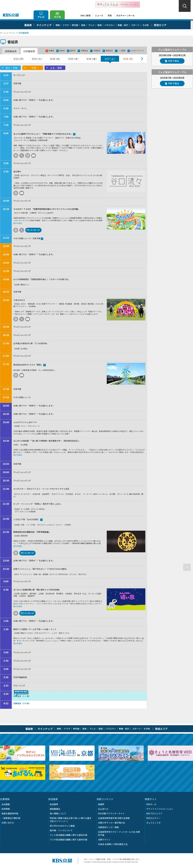The width and height of the screenshot is (193, 868).
Task: Open YouTube icon for 谷口流々
Action: (22, 193)
